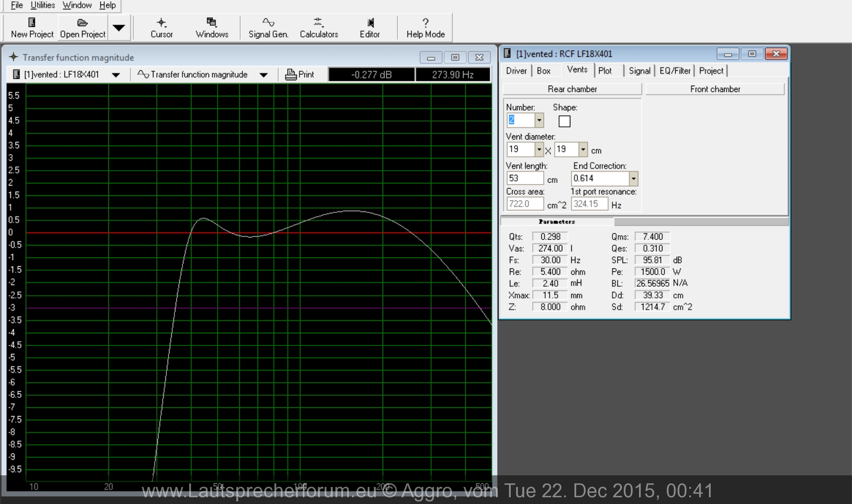
Task: Click the Z value 8.000
Action: pos(550,307)
